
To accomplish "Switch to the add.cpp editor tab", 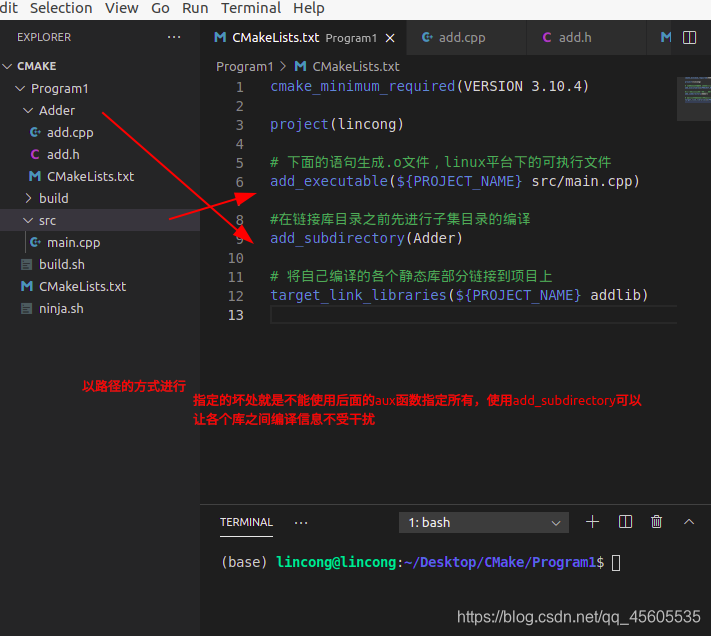I will pos(467,38).
